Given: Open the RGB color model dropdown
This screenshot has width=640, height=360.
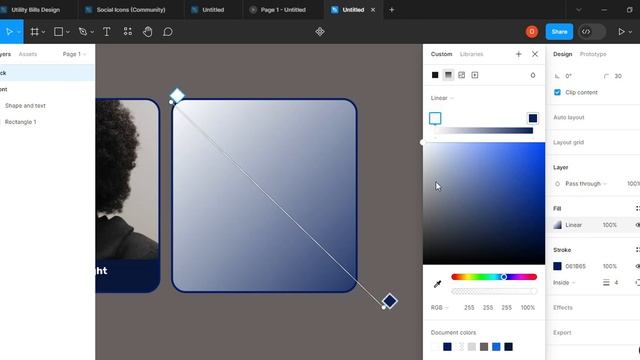Looking at the screenshot, I should click(x=439, y=307).
